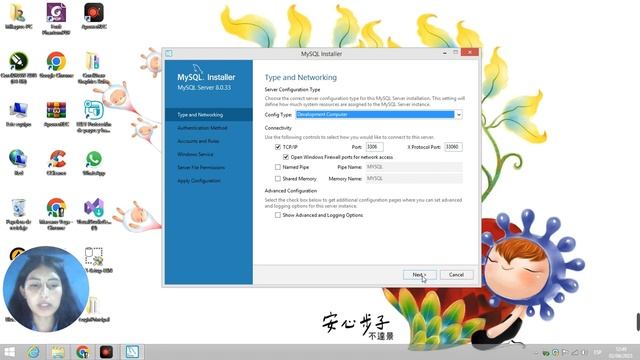
Task: Open the Action Center flag in the tray
Action: [565, 352]
